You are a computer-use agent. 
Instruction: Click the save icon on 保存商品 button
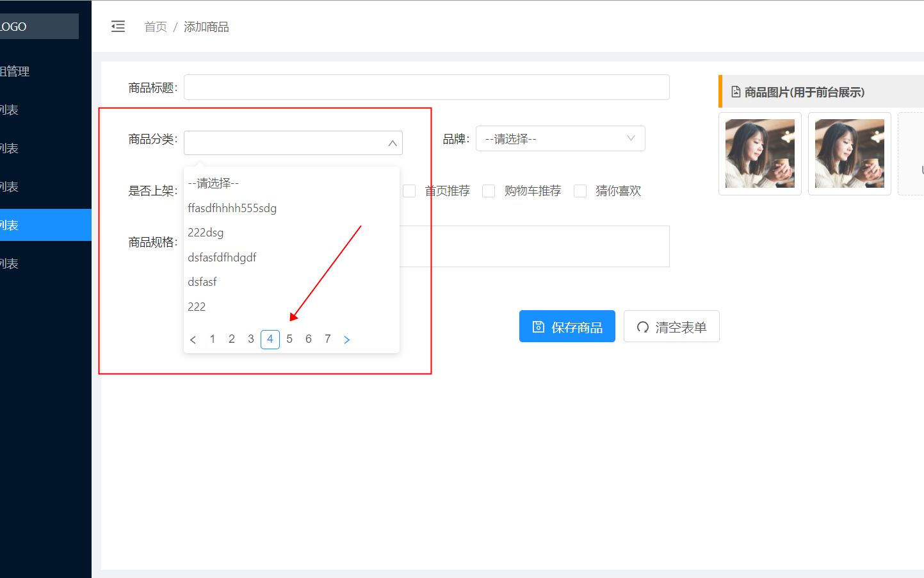538,326
